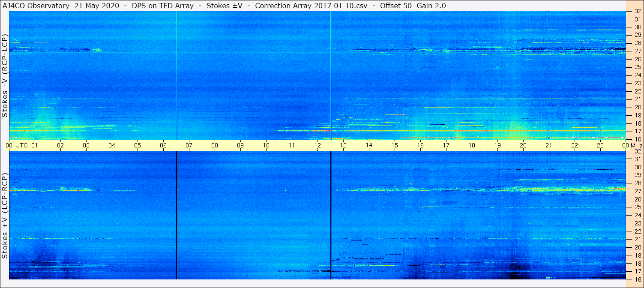The width and height of the screenshot is (644, 288).
Task: Click 27 MHz tick of lower +V panel
Action: (637, 191)
